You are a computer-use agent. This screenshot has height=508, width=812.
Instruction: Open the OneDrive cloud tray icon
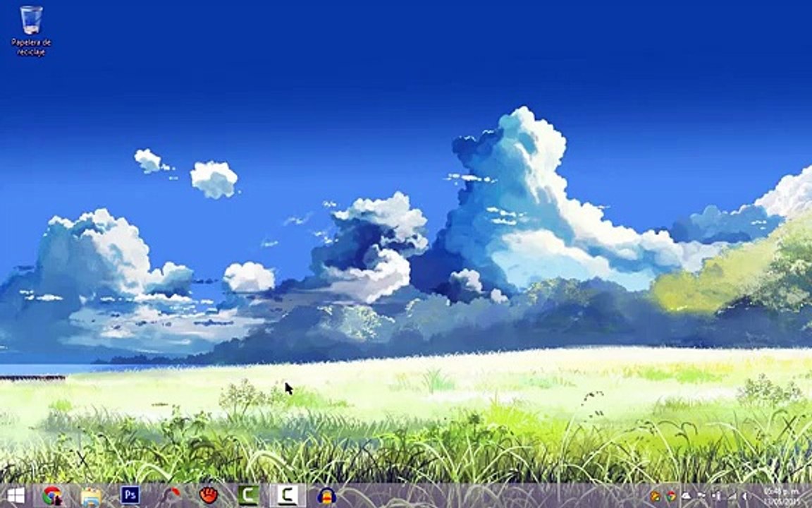click(x=686, y=496)
